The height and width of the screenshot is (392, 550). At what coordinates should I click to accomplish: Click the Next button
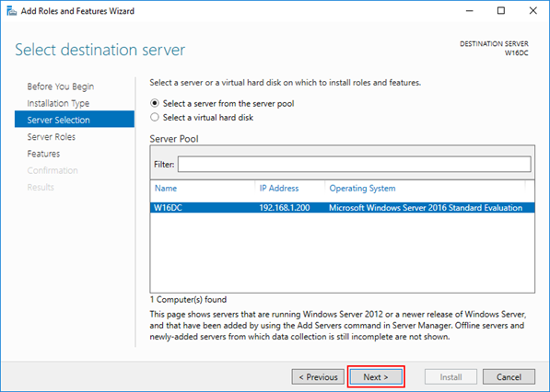pos(376,377)
